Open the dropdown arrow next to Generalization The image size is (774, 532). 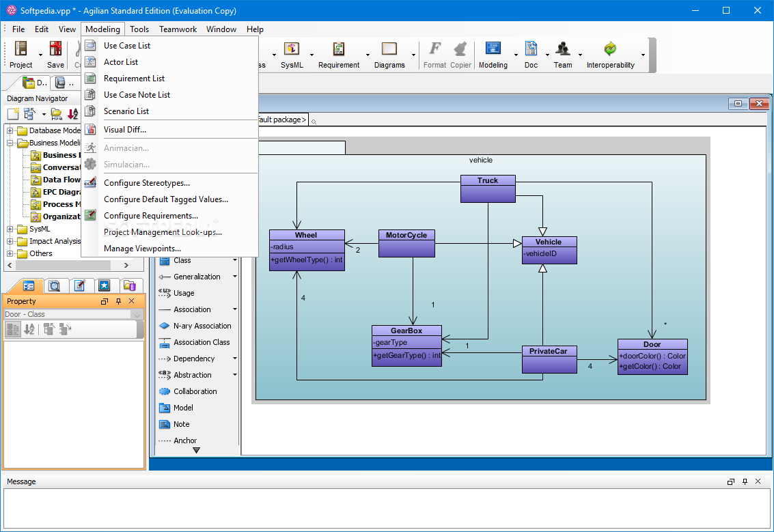coord(235,277)
